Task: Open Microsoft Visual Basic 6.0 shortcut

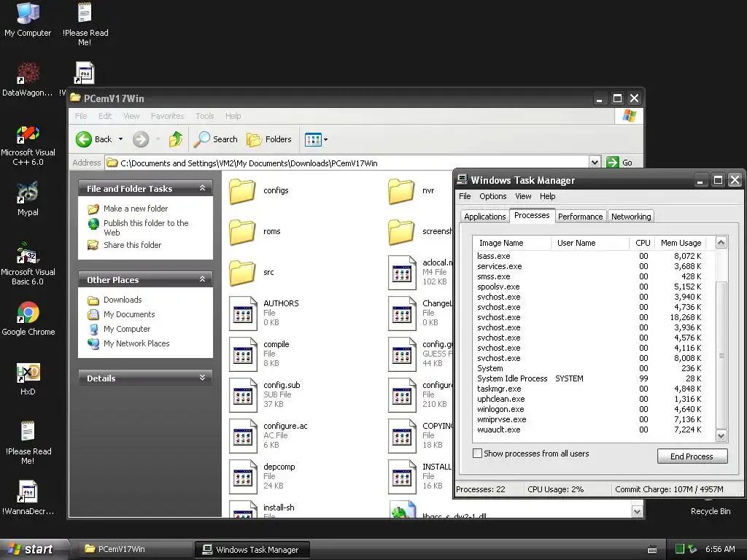Action: click(28, 264)
